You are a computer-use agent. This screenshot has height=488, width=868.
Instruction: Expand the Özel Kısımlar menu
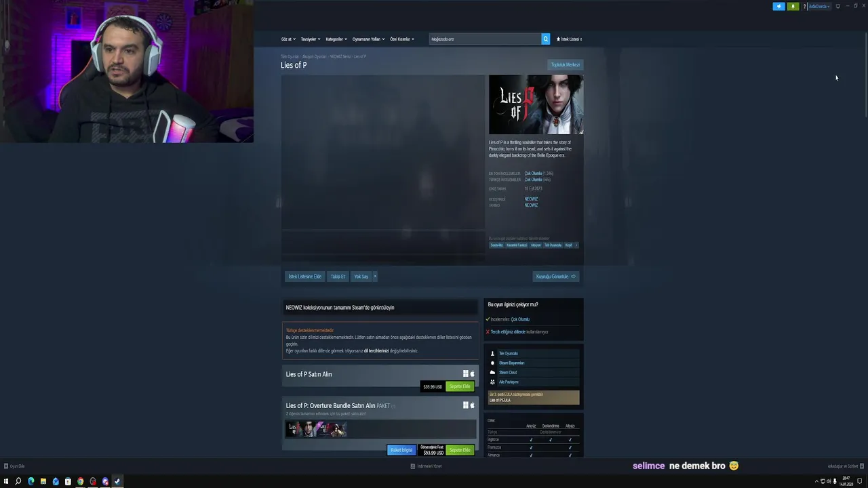(402, 39)
